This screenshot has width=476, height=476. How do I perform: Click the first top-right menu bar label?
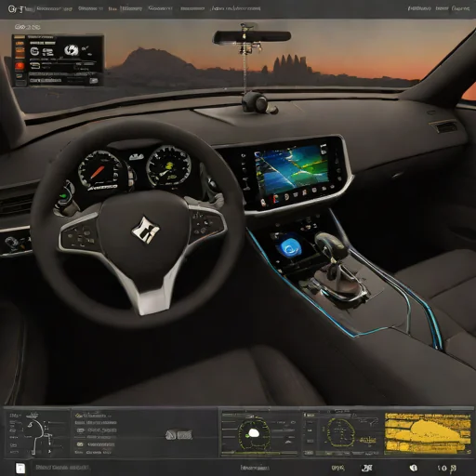tap(419, 8)
